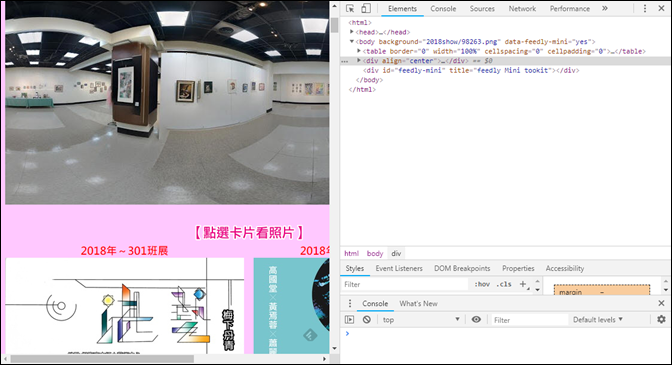Open the Performance tab
Screen dimensions: 672x365
[x=570, y=9]
